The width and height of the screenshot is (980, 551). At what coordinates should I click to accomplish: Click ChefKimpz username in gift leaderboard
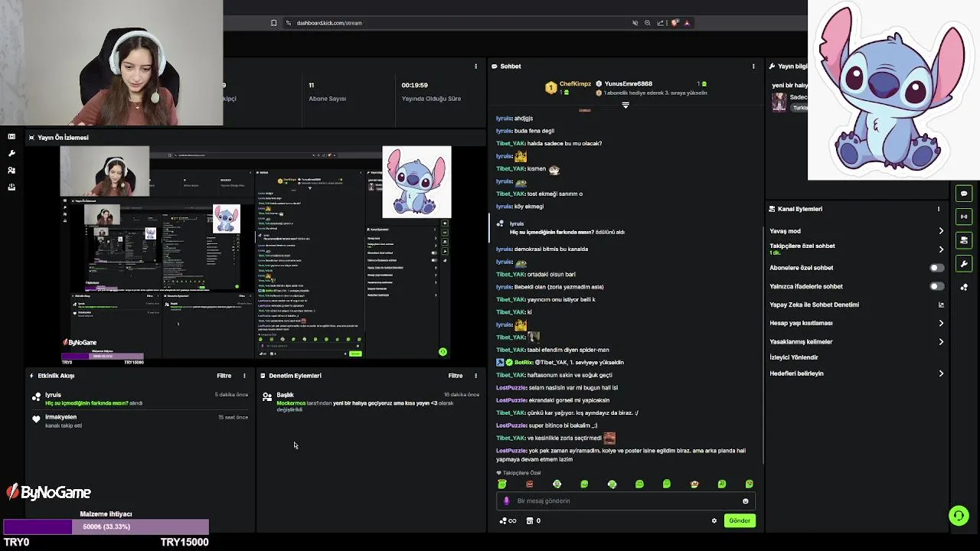[x=575, y=84]
